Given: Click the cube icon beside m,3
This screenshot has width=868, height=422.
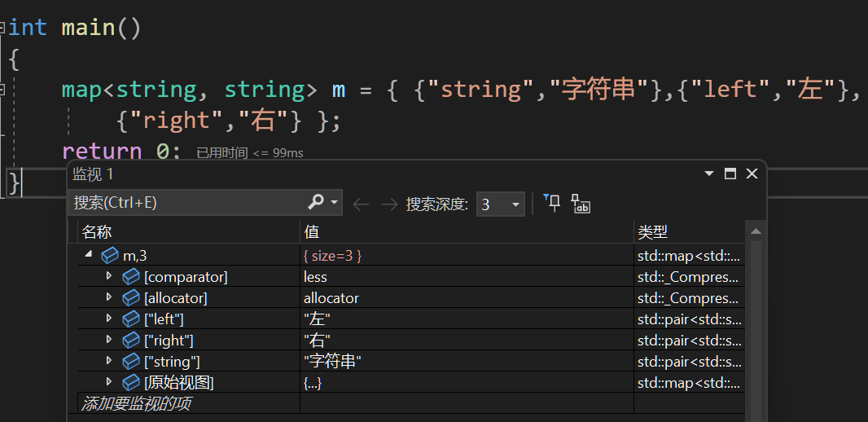Looking at the screenshot, I should pyautogui.click(x=110, y=255).
